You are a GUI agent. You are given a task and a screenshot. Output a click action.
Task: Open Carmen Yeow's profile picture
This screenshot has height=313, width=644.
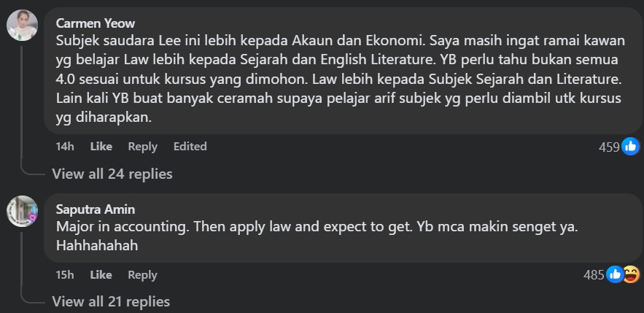[x=22, y=25]
